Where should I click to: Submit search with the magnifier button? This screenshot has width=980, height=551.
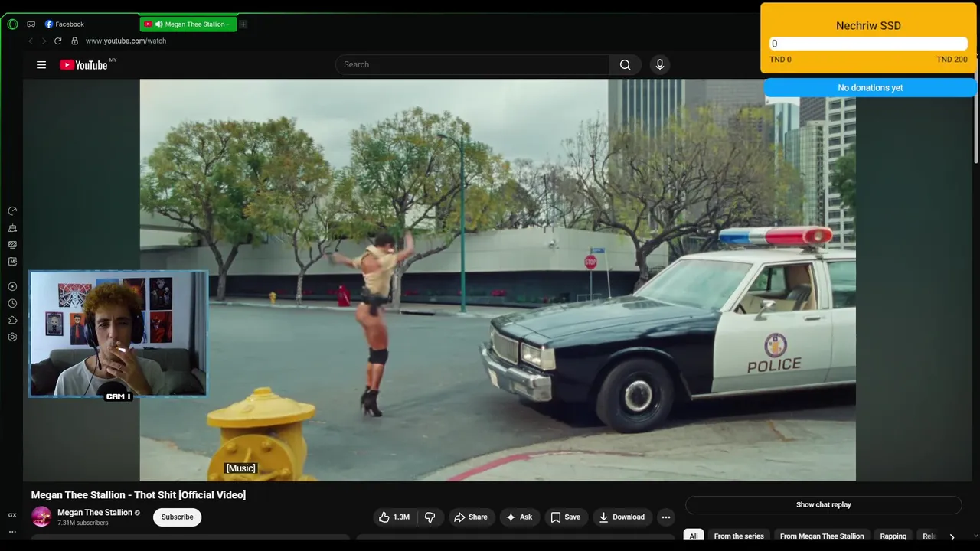(626, 64)
